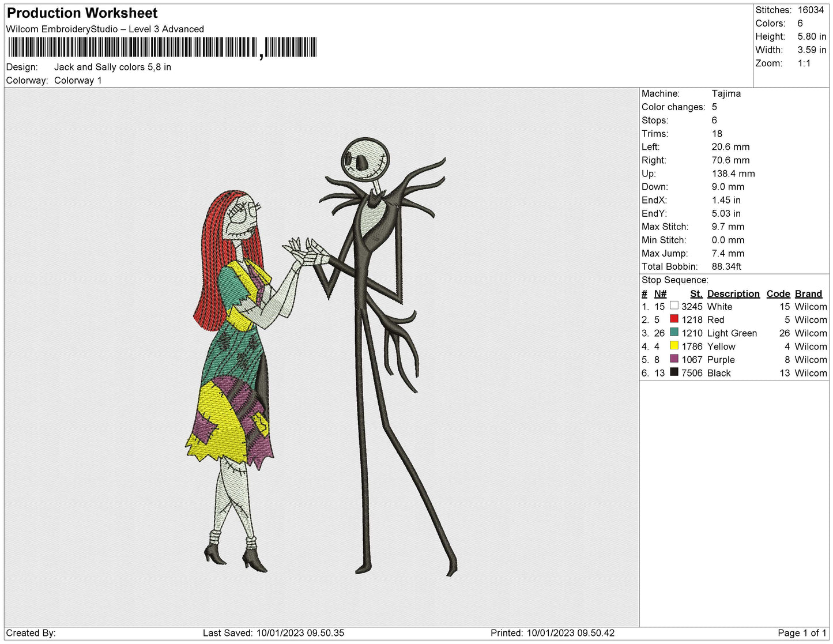
Task: Click the Trims value 18
Action: pyautogui.click(x=717, y=133)
